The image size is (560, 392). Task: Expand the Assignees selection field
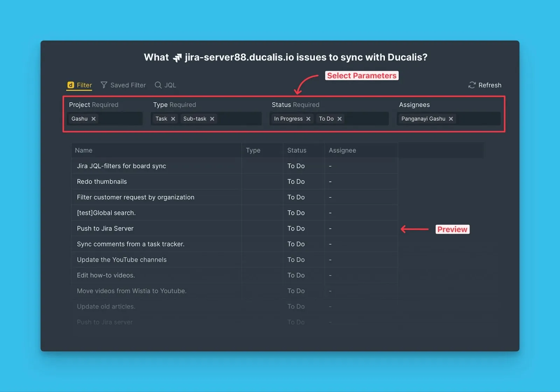478,119
